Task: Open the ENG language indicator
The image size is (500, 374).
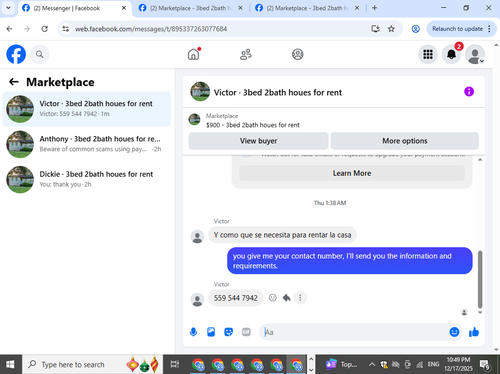Action: pyautogui.click(x=433, y=364)
